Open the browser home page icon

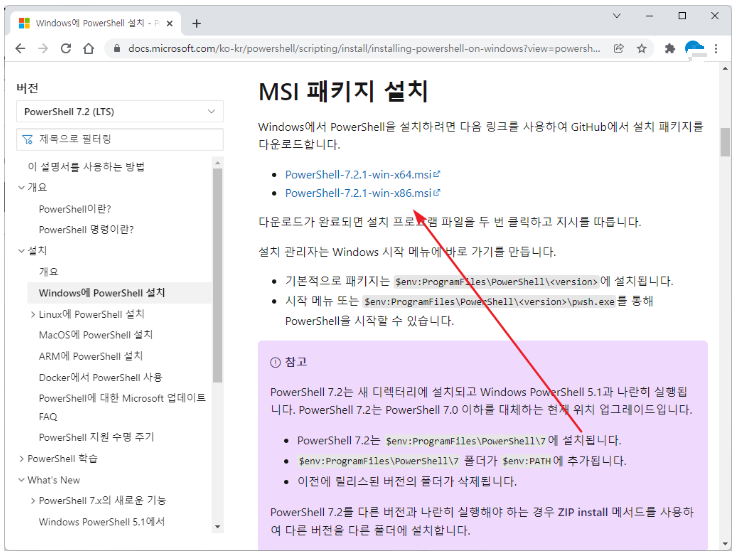coord(88,48)
